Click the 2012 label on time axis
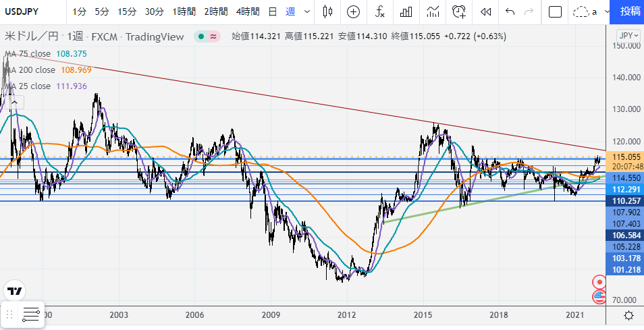This screenshot has width=644, height=330. (347, 315)
